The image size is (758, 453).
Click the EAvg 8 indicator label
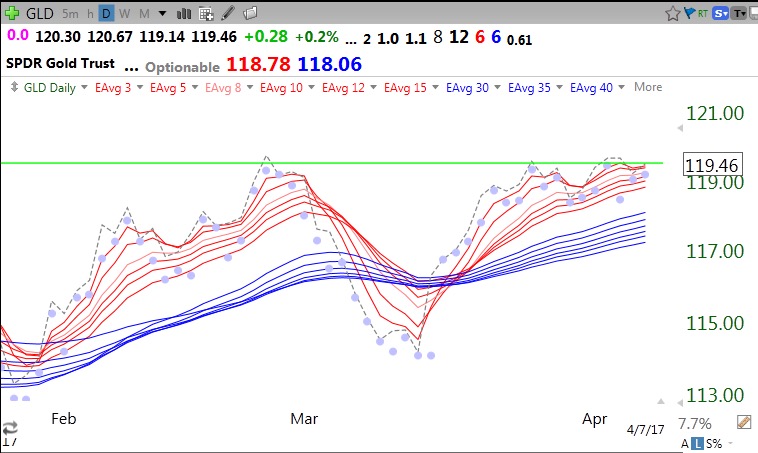coord(223,88)
